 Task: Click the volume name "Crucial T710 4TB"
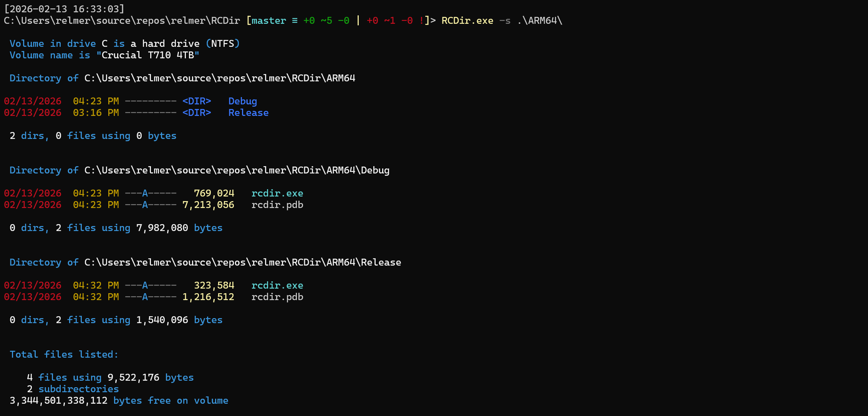(148, 55)
